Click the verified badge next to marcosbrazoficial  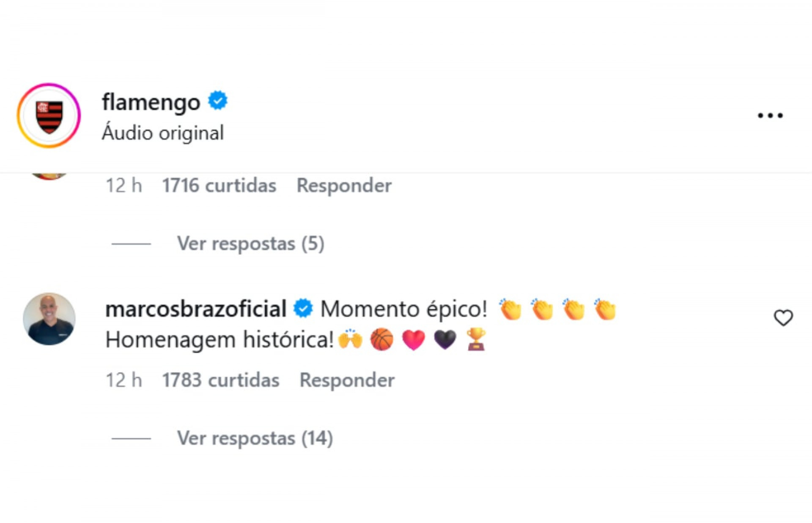[x=303, y=308]
